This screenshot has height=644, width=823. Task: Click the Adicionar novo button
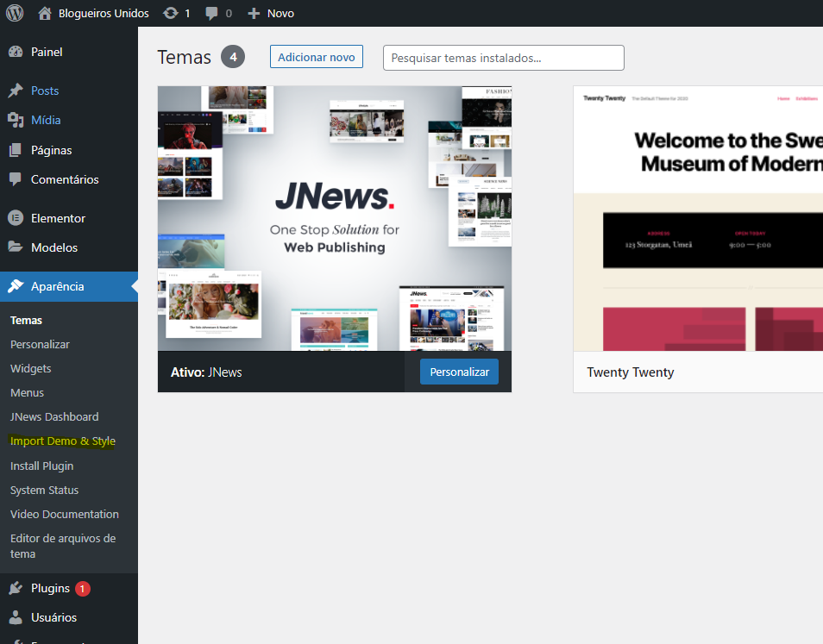(317, 57)
